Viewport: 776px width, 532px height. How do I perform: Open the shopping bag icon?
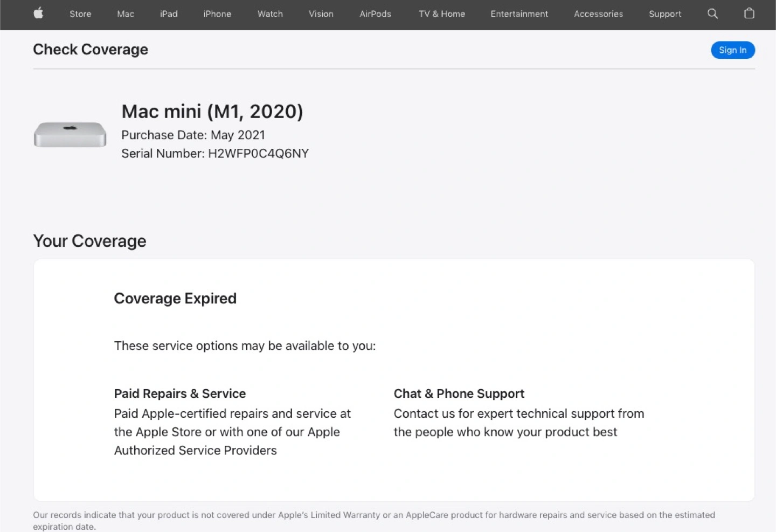(749, 13)
